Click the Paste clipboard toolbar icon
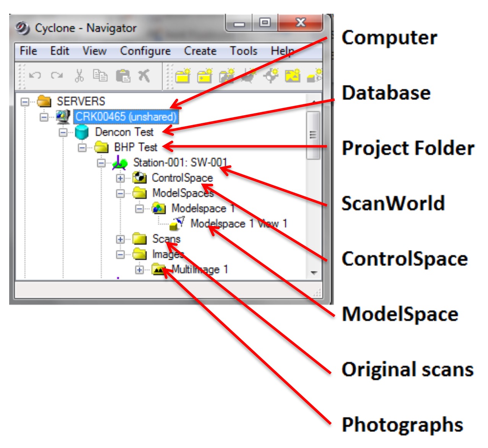 click(x=123, y=76)
